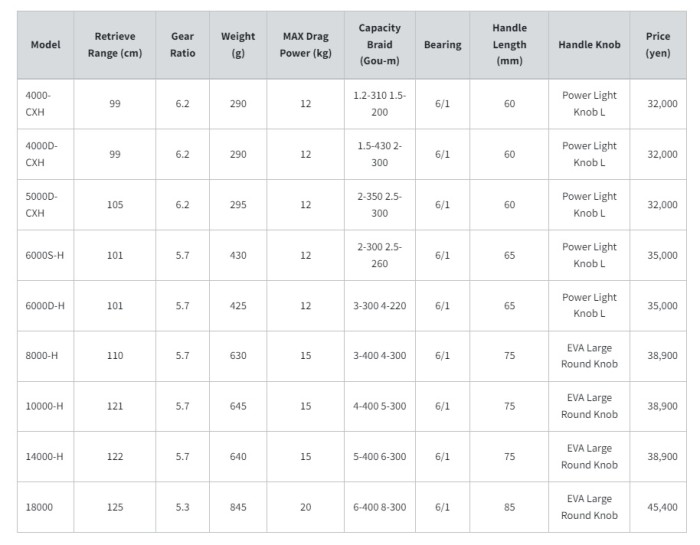Select the 14000-H model cell
The height and width of the screenshot is (545, 700).
tap(46, 457)
